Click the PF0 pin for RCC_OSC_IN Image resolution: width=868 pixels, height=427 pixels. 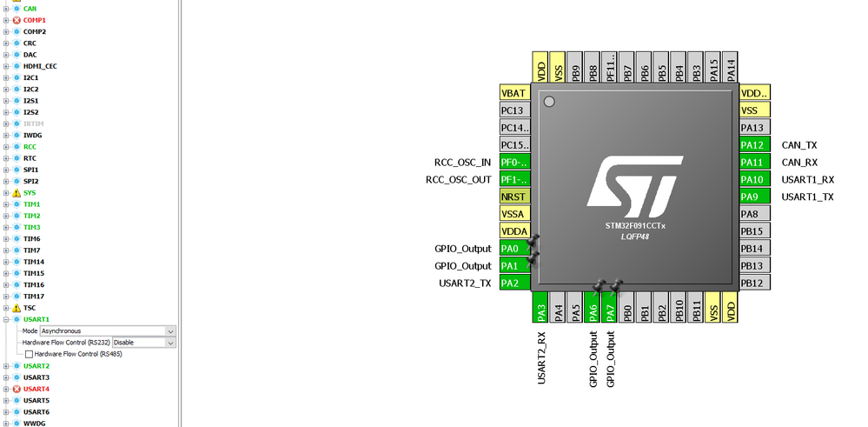(x=515, y=163)
